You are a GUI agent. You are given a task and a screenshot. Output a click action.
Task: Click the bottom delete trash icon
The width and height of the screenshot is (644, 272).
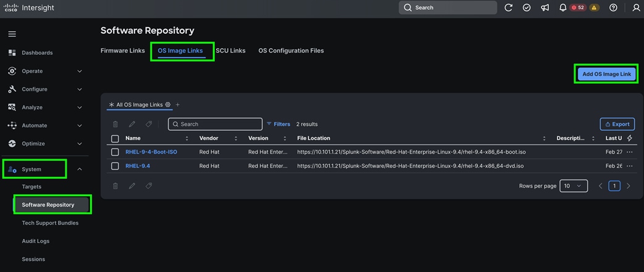(x=115, y=186)
